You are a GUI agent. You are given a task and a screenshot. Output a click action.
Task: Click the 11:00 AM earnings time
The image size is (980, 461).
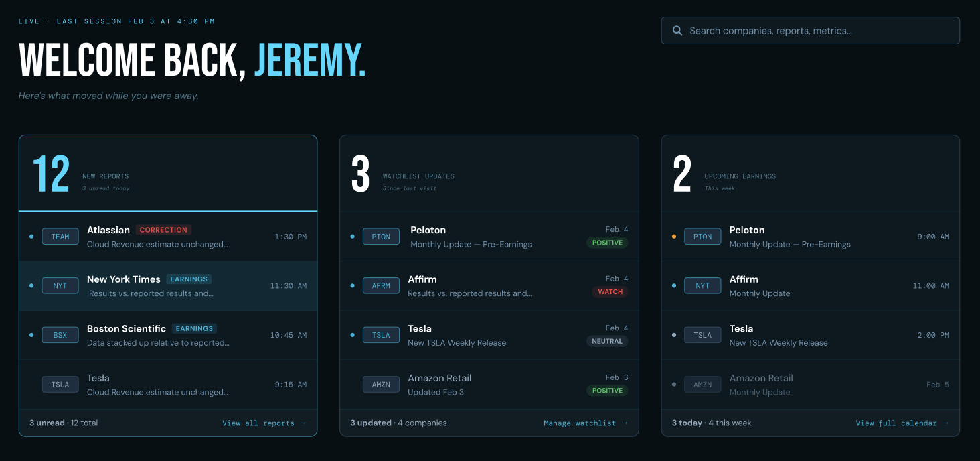931,285
